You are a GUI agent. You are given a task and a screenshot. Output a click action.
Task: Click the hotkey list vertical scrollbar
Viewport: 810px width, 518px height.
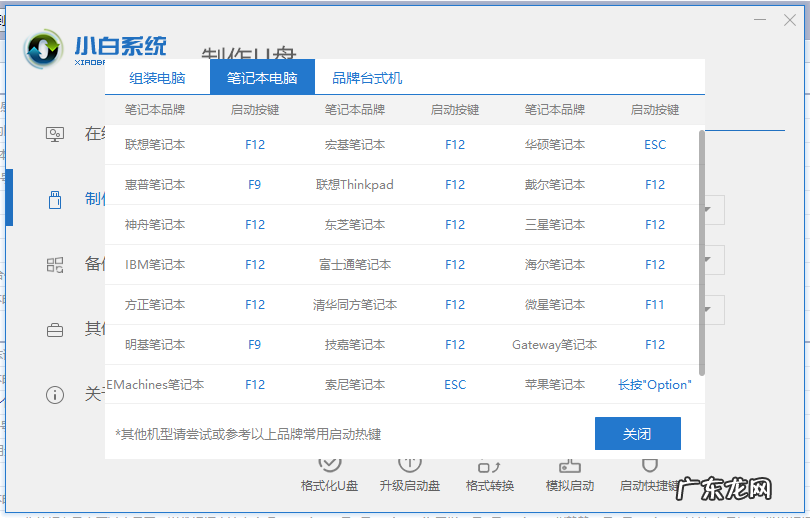click(702, 253)
